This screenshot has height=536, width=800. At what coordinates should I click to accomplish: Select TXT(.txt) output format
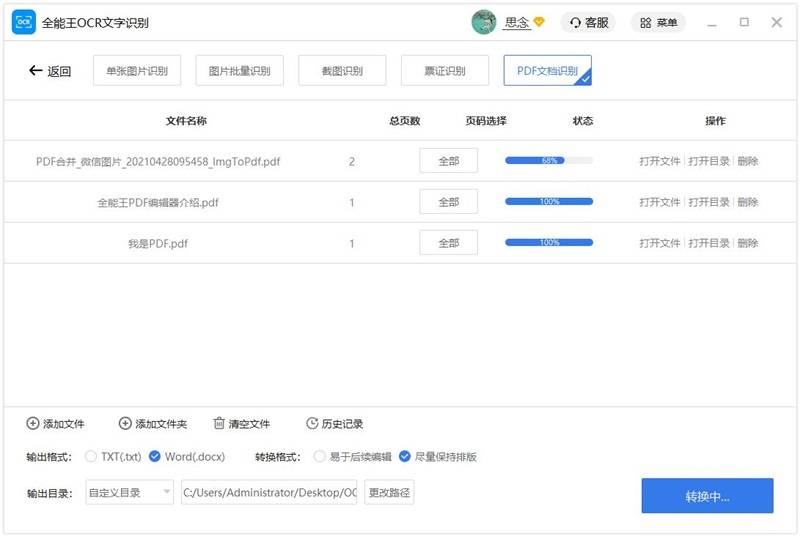coord(91,456)
